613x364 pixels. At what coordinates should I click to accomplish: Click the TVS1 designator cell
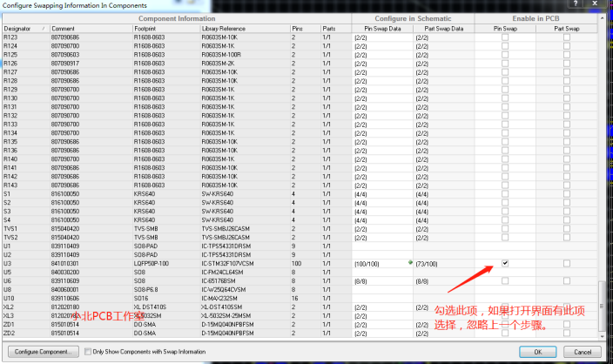click(x=26, y=229)
